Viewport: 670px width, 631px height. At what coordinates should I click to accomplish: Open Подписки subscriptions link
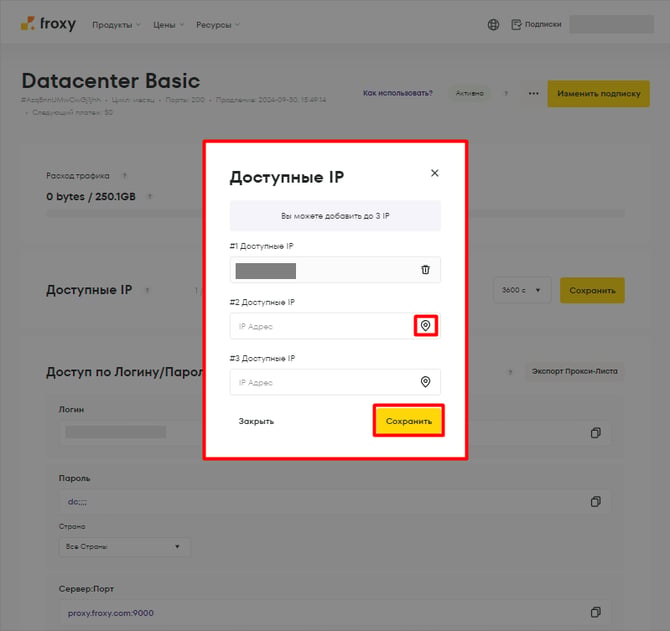pos(537,24)
